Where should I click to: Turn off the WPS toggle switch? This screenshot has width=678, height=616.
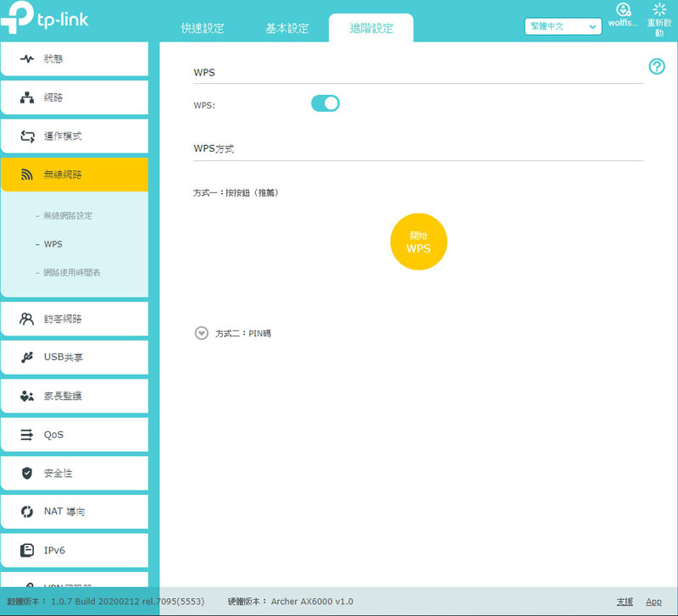click(x=325, y=103)
